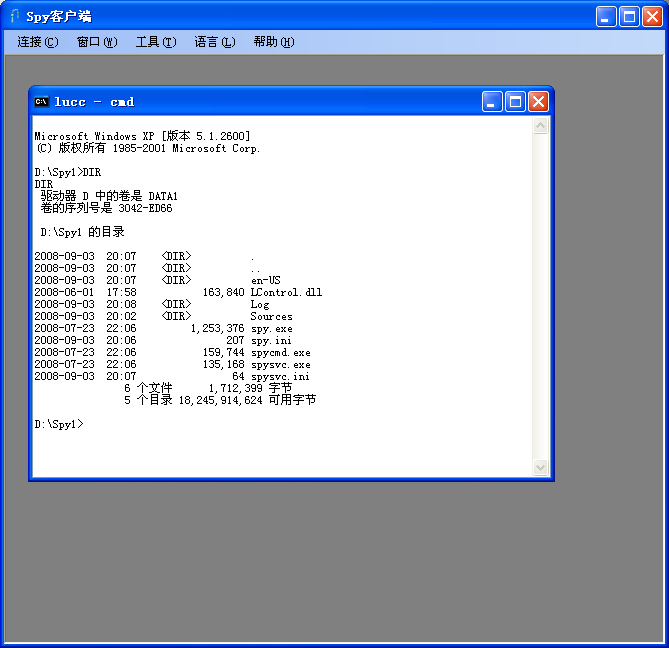This screenshot has height=648, width=669.
Task: Maximize the Spy客户端 main window
Action: pos(629,17)
